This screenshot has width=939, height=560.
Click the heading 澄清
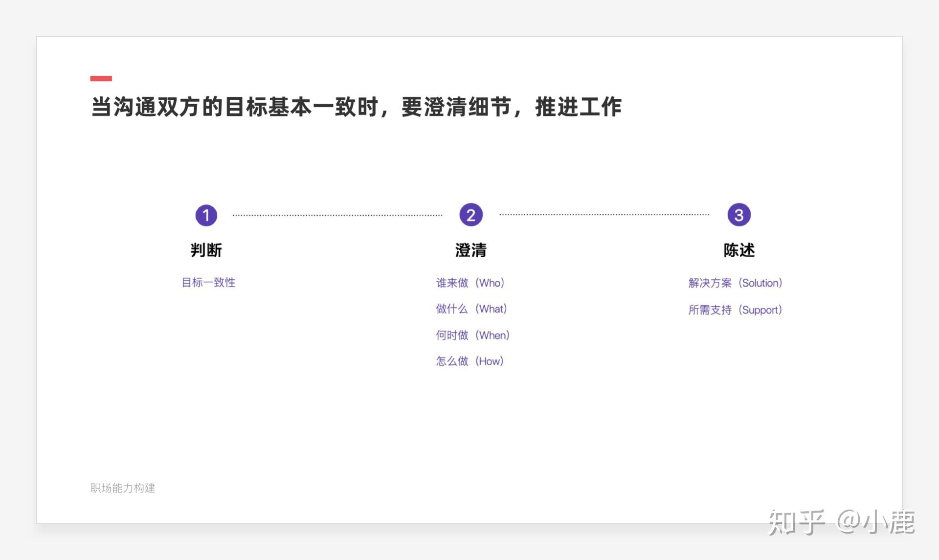471,250
